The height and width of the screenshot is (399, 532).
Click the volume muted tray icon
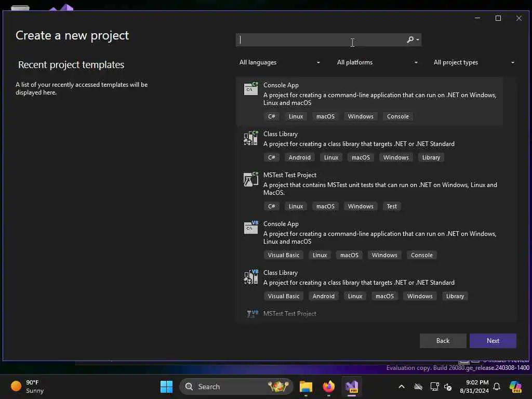pyautogui.click(x=448, y=387)
